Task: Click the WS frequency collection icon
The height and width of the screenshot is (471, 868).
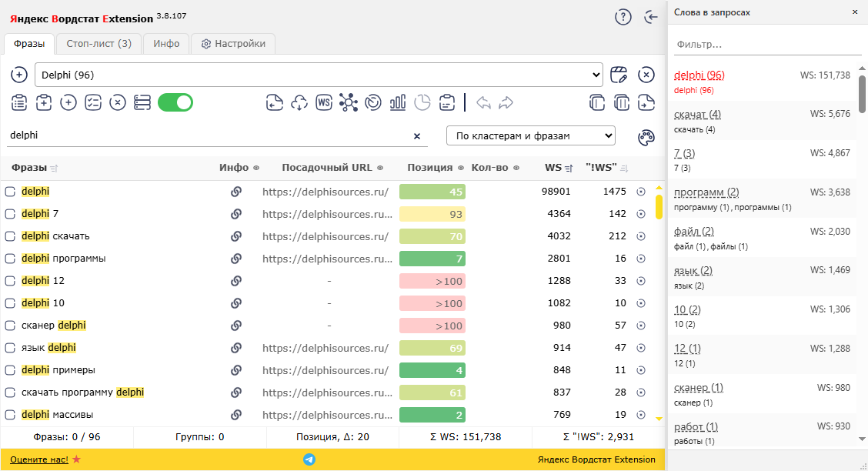Action: (324, 102)
